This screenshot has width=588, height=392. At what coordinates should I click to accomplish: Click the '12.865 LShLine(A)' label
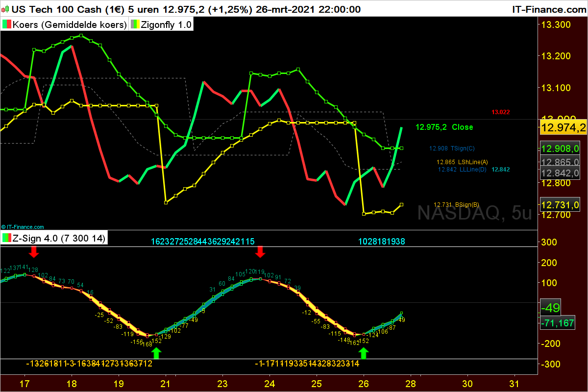463,162
